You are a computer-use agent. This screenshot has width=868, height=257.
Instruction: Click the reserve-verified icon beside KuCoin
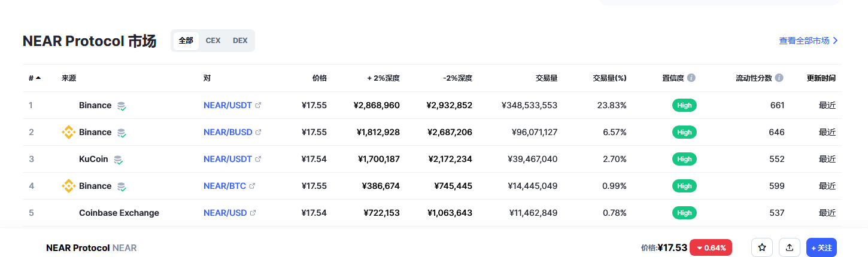[x=118, y=160]
